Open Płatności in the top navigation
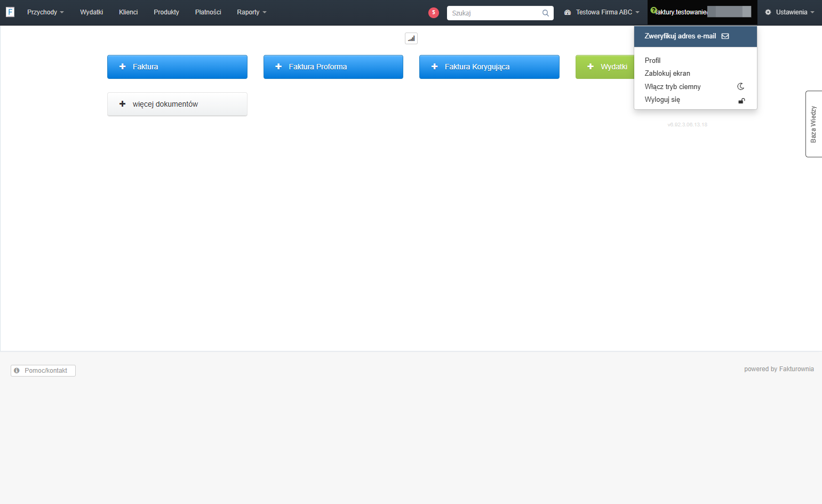The image size is (822, 504). 208,12
